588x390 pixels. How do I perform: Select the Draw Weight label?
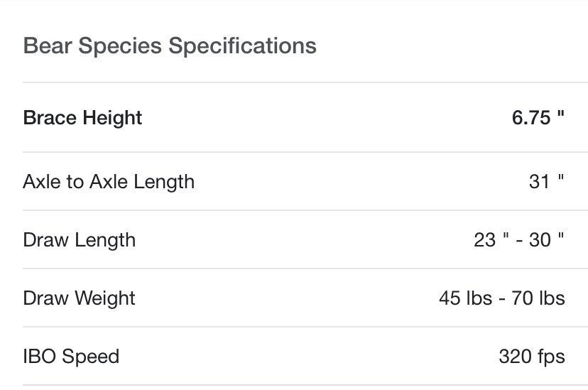pos(79,298)
